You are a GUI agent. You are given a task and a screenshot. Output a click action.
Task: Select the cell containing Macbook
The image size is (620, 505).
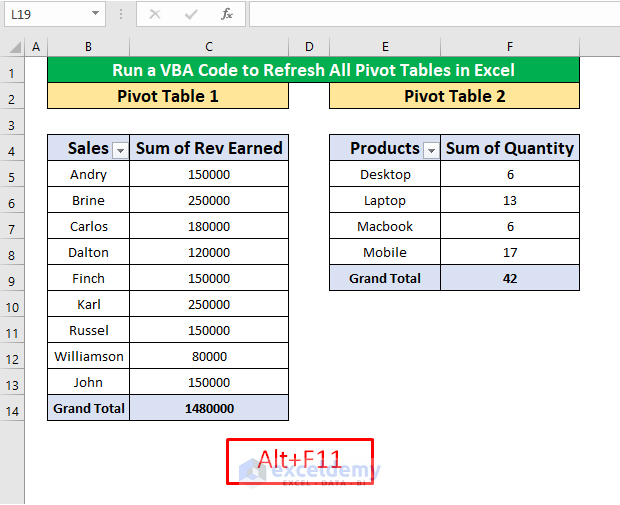coord(385,226)
